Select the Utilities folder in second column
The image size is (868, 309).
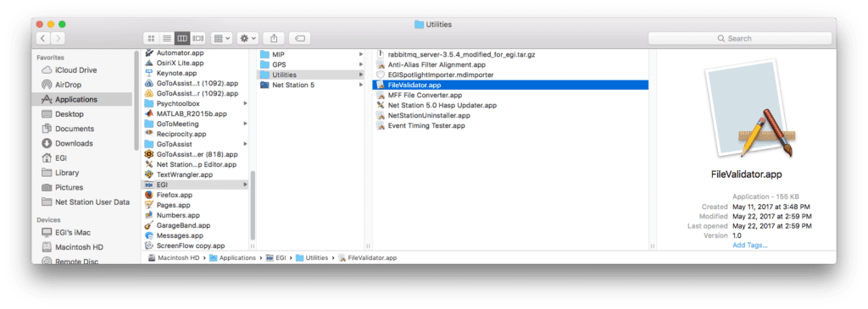pos(311,74)
